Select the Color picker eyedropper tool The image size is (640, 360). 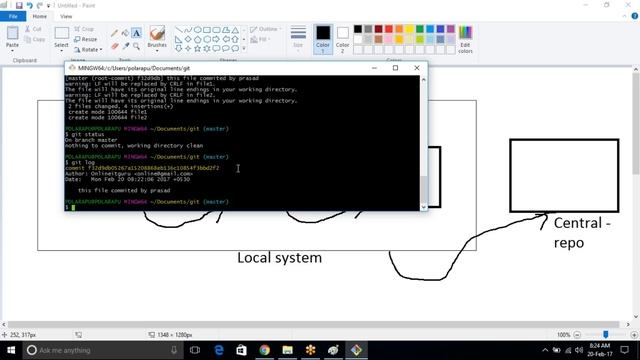[126, 46]
